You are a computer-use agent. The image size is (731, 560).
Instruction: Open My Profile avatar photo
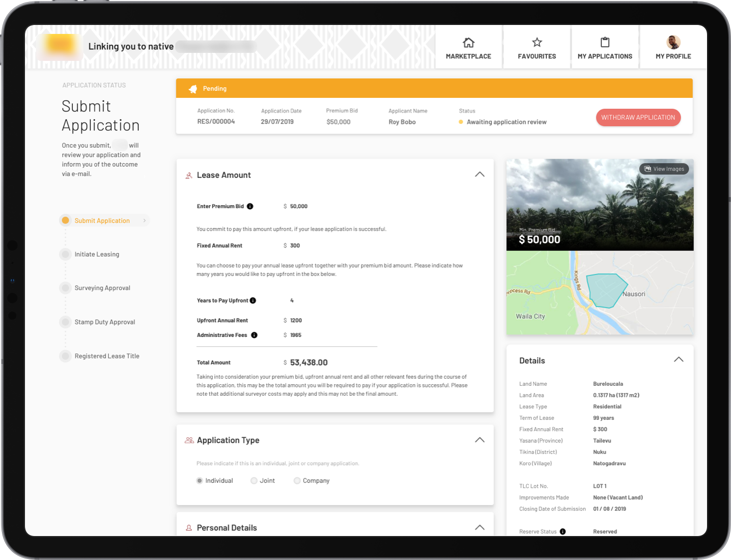(x=673, y=42)
